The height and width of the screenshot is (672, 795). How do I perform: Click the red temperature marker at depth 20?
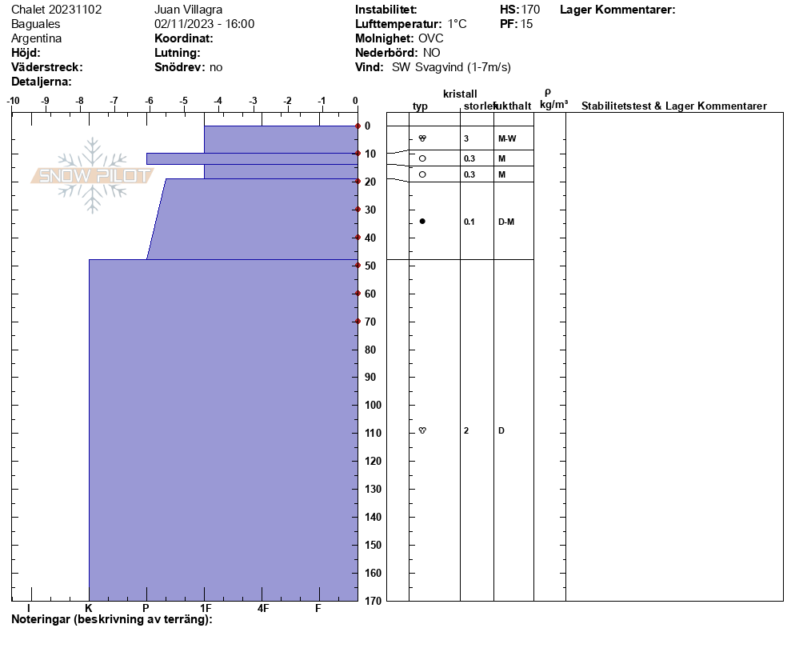[358, 182]
